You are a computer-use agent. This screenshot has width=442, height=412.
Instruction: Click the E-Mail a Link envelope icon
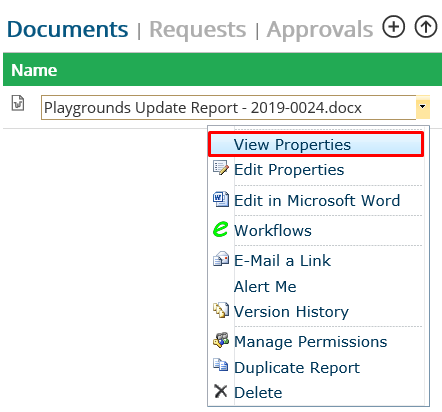tap(221, 259)
